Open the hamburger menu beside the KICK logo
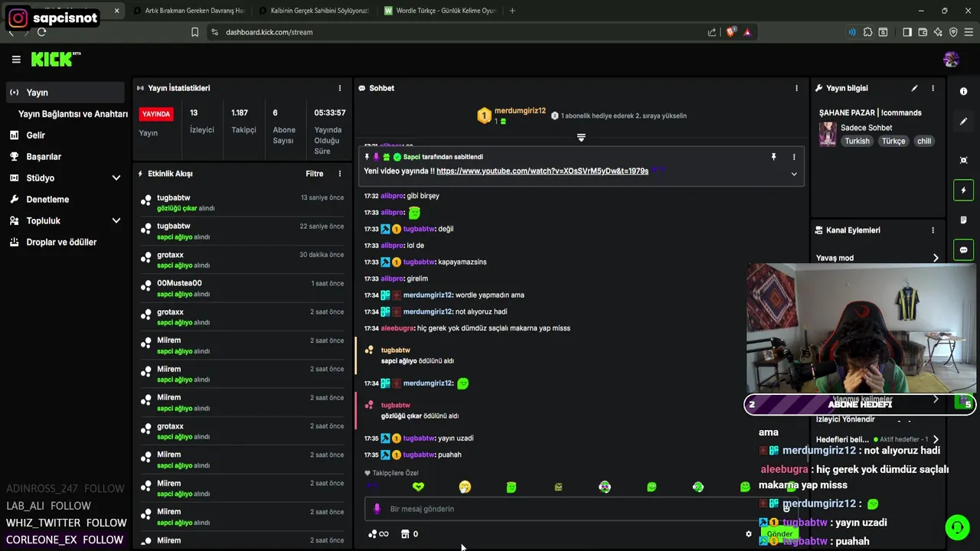980x551 pixels. [x=16, y=59]
